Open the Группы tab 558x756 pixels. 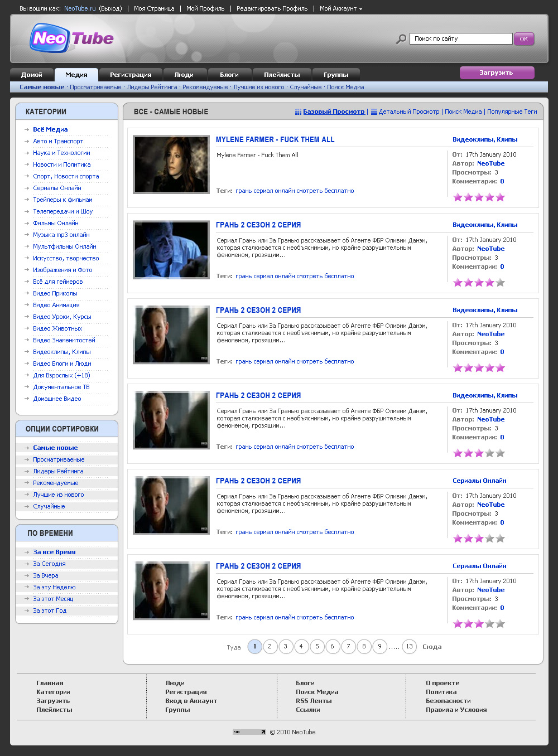click(x=336, y=75)
